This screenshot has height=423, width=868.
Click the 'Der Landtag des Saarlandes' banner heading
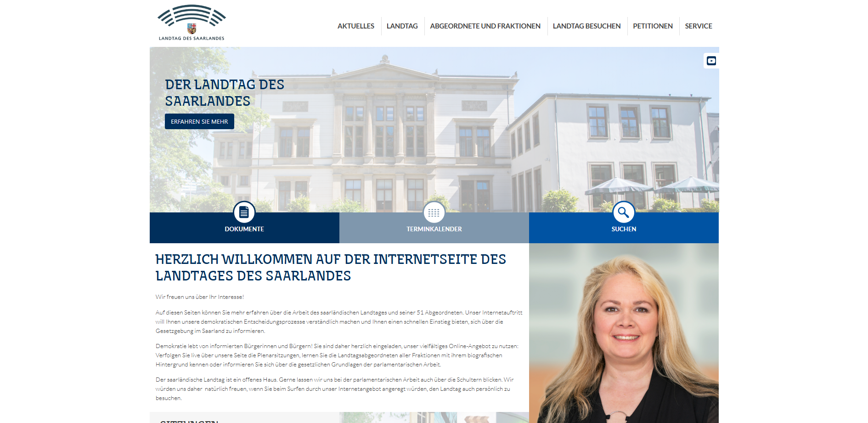(224, 93)
